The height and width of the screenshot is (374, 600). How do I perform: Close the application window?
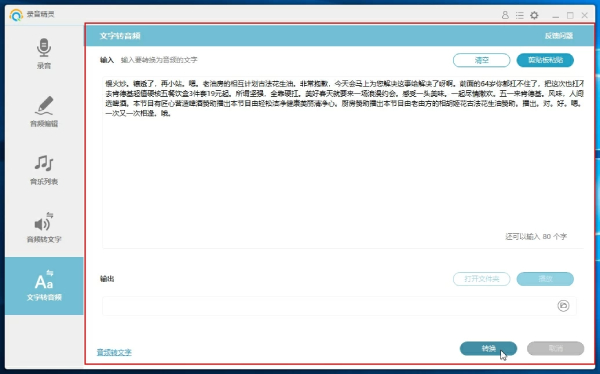point(585,15)
